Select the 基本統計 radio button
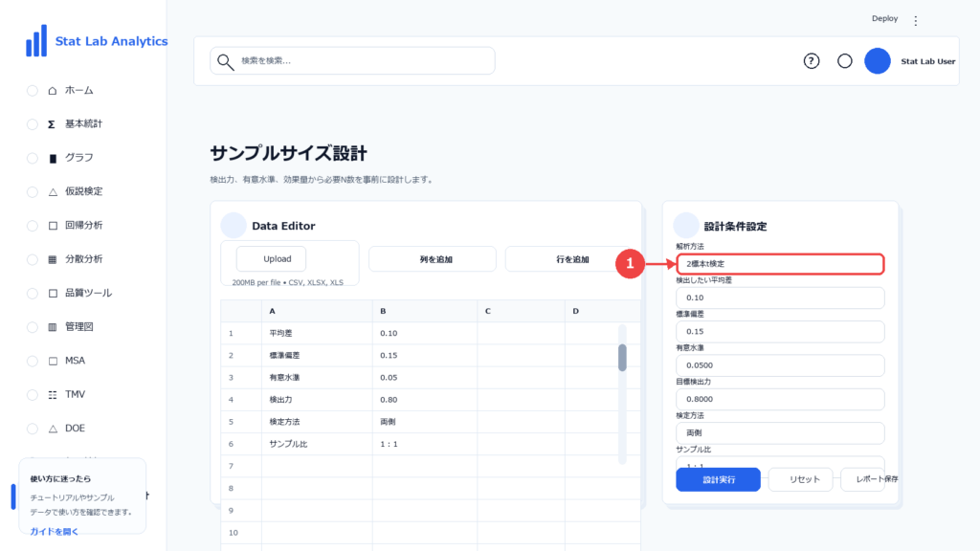 (33, 124)
